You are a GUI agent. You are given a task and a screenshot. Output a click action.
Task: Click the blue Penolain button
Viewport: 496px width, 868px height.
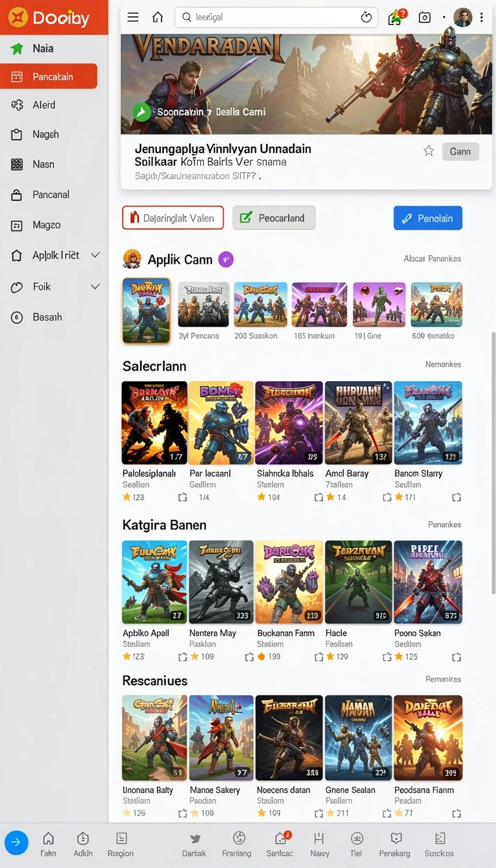(428, 218)
